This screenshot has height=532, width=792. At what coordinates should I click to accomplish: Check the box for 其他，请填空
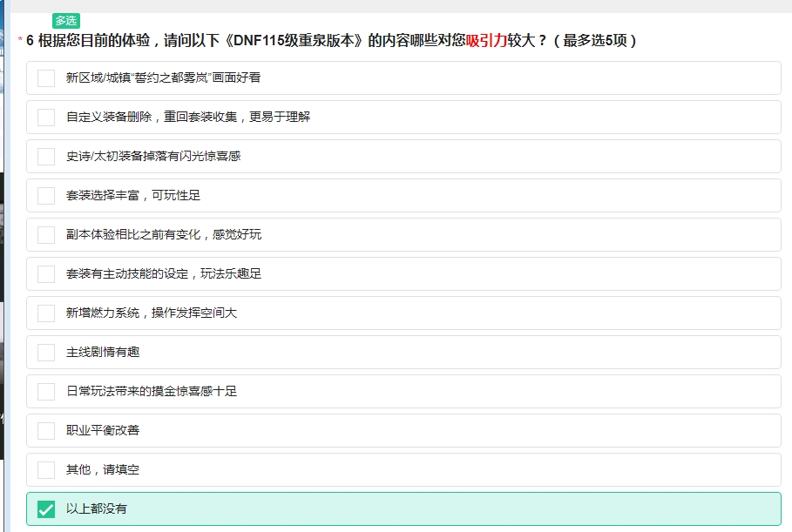(x=46, y=470)
